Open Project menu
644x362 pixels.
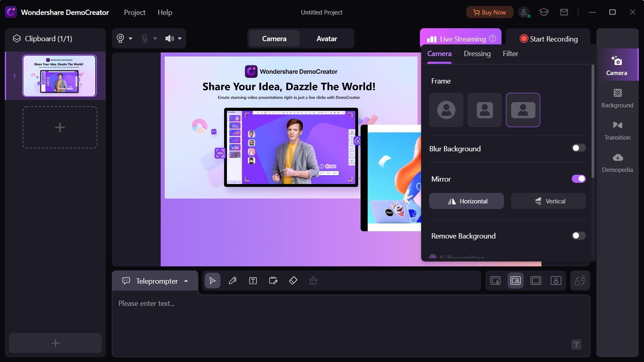pyautogui.click(x=134, y=13)
